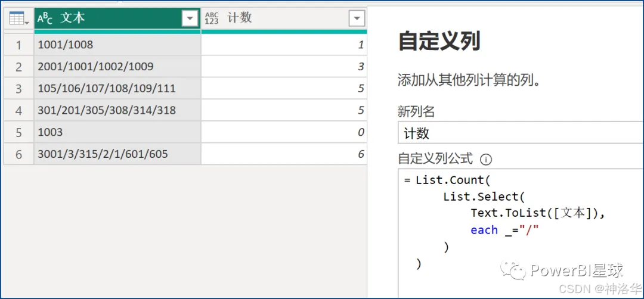Open the 文本 column filter dropdown
The width and height of the screenshot is (644, 299).
click(x=190, y=18)
